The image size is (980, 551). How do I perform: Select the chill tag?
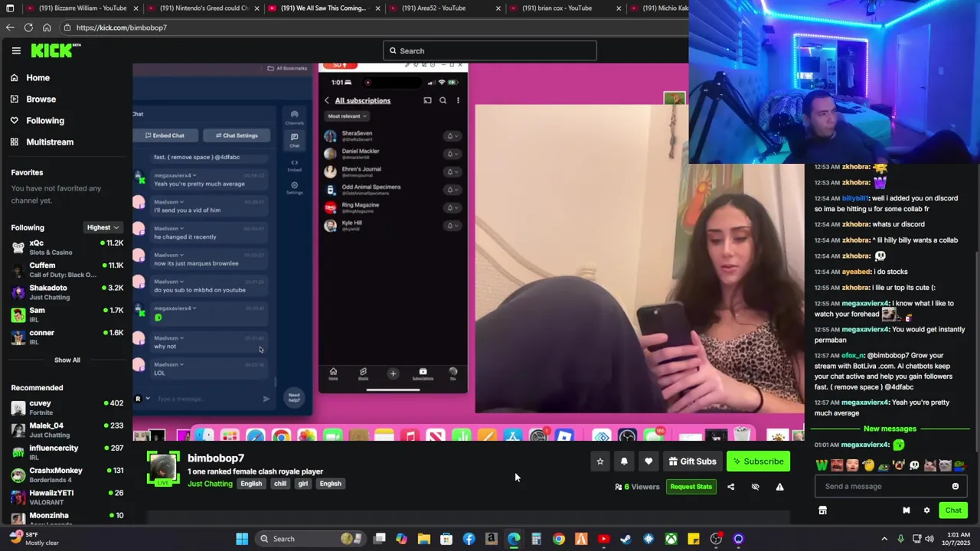pos(280,484)
